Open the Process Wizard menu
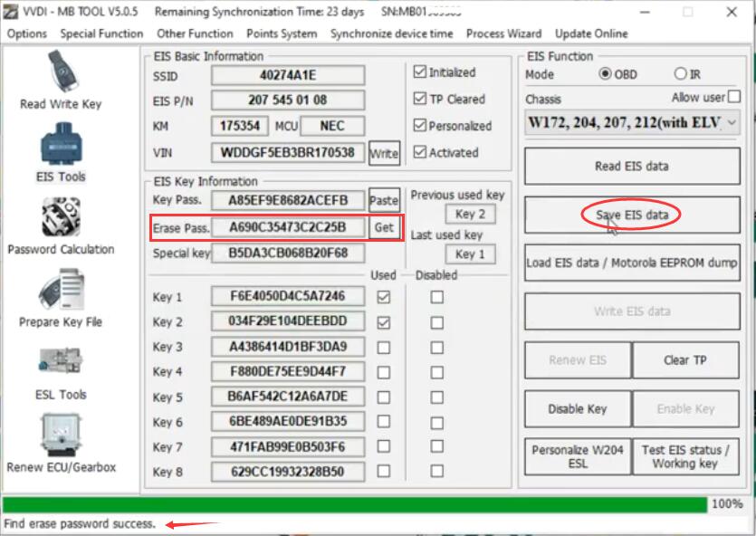Viewport: 756px width, 536px height. point(503,33)
